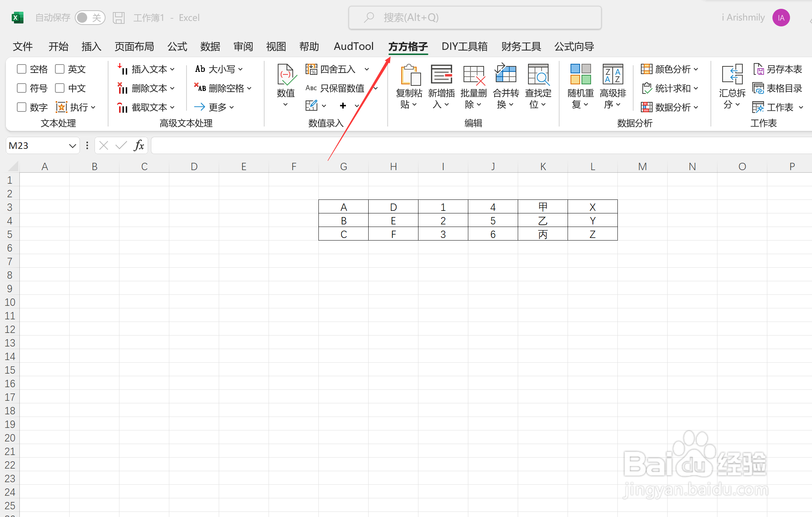The width and height of the screenshot is (812, 517).
Task: Click the 随机重复 colored squares icon
Action: [x=581, y=74]
